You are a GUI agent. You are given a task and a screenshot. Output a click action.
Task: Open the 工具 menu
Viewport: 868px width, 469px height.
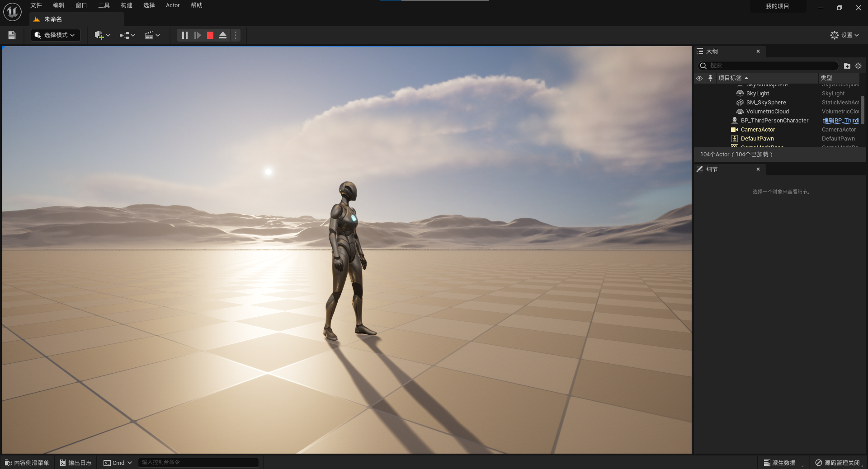click(104, 5)
